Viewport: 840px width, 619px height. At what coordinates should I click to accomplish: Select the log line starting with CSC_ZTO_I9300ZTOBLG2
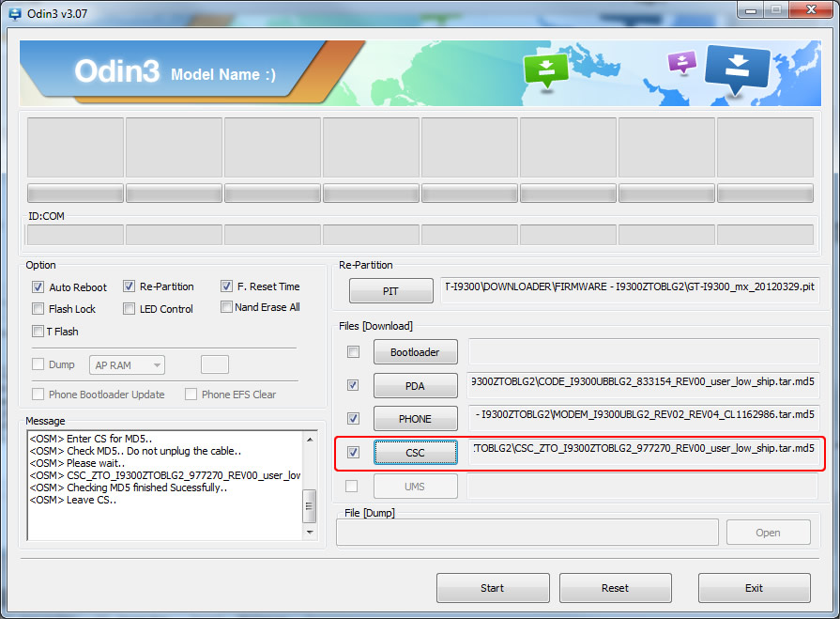(x=165, y=475)
